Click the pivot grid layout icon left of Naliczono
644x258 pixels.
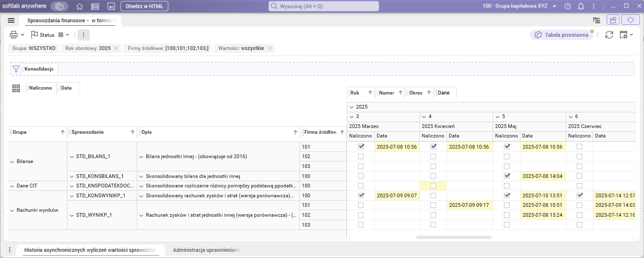click(x=16, y=88)
